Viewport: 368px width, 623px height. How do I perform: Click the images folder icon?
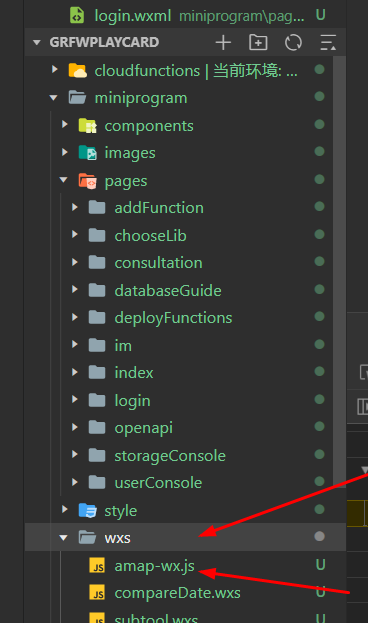[x=87, y=153]
